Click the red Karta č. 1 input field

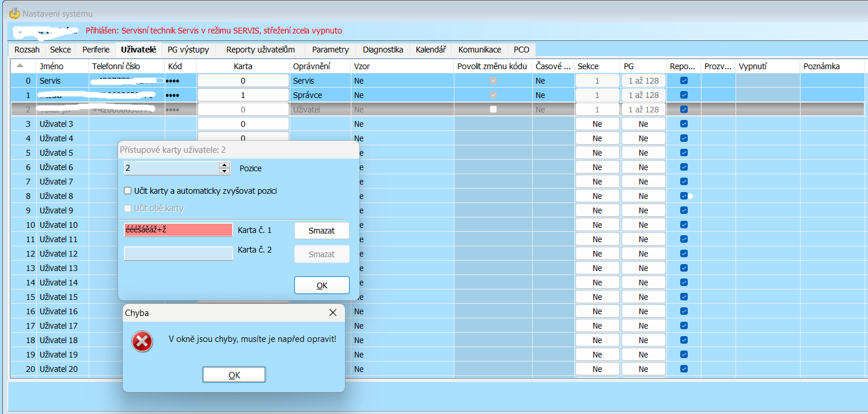[x=179, y=230]
